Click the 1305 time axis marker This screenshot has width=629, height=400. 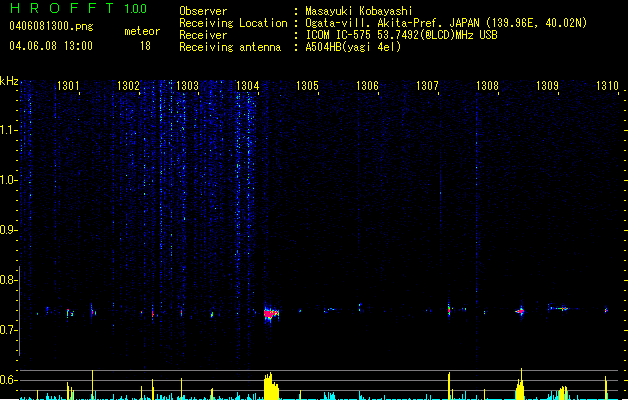point(307,86)
